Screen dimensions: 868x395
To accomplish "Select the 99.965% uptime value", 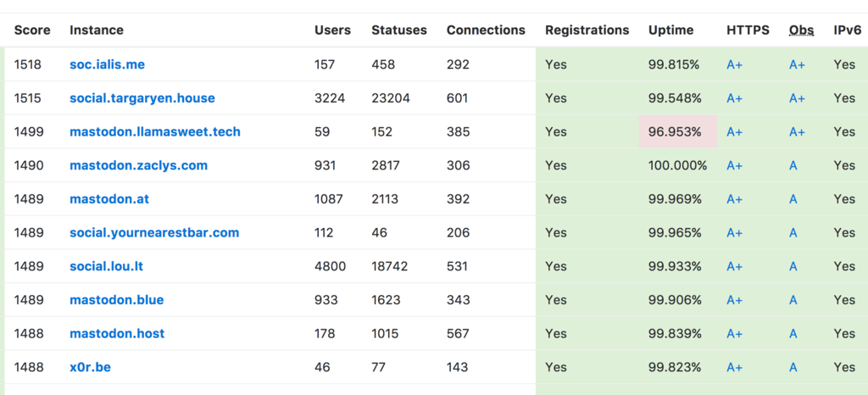I will pos(675,233).
